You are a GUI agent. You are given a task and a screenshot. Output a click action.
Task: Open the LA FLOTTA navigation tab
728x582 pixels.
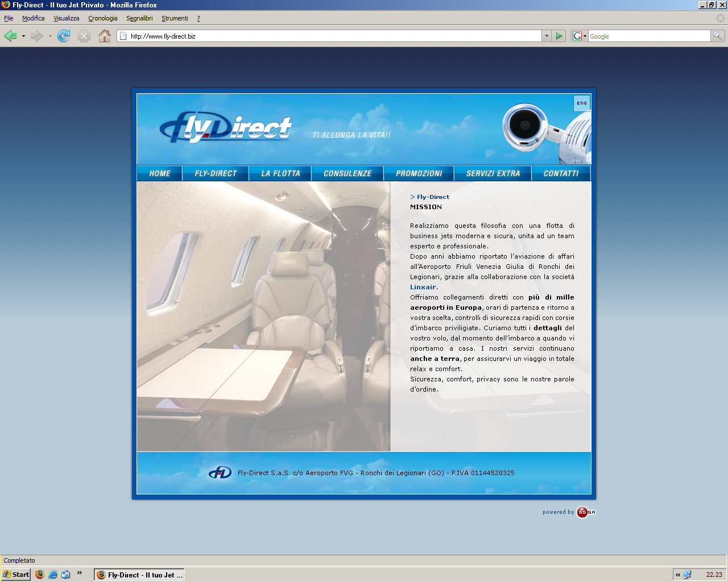click(x=280, y=174)
